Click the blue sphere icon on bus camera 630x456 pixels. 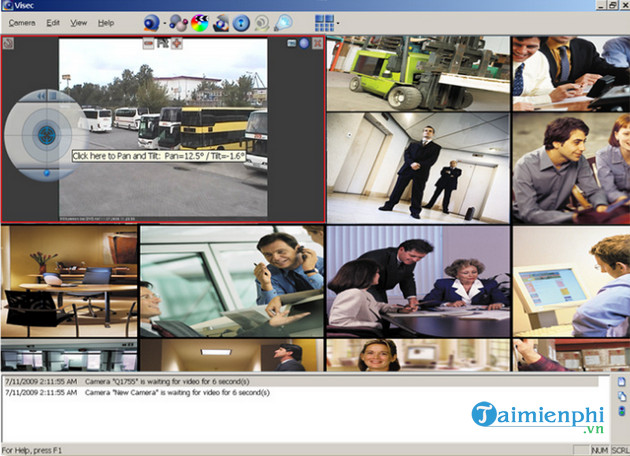tap(304, 44)
